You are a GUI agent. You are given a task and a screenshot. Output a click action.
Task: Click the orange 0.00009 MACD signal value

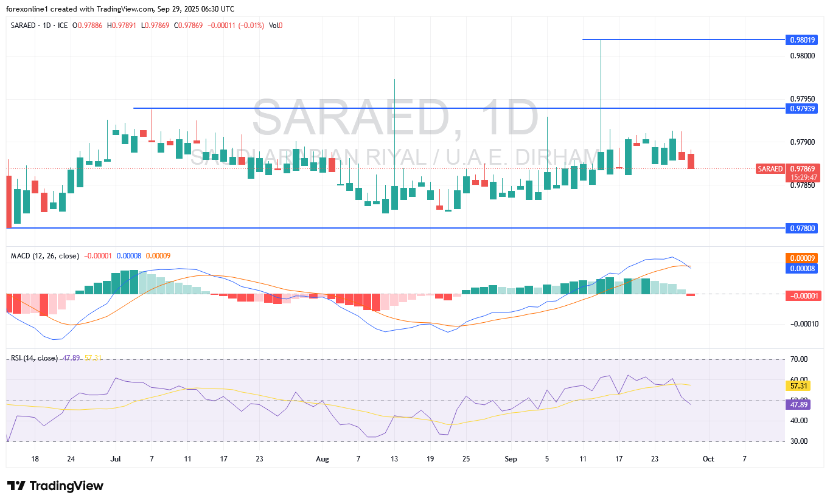click(802, 258)
